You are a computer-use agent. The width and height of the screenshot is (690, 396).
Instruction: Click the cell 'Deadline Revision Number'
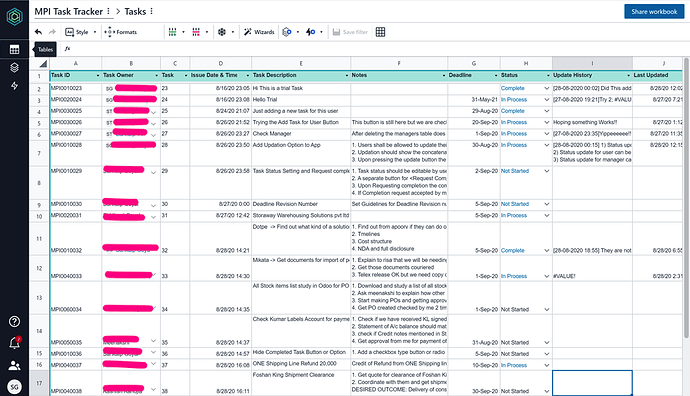click(301, 204)
